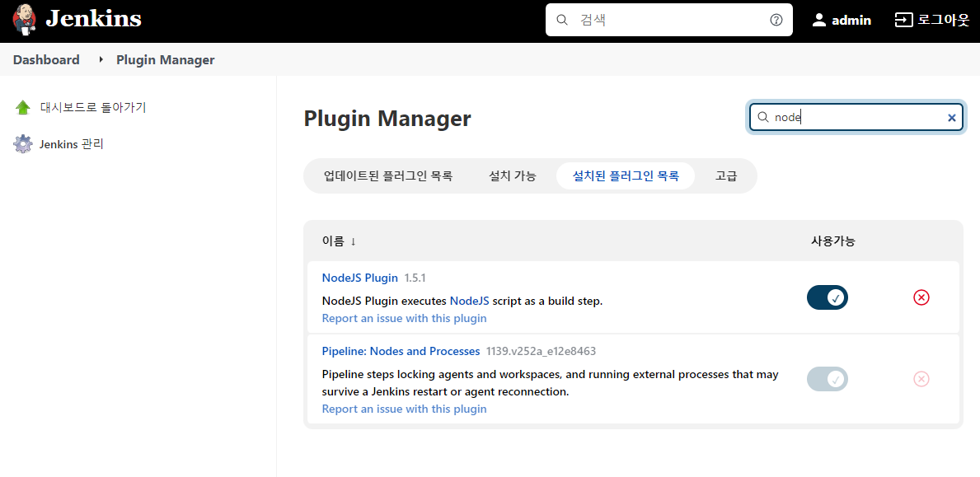The image size is (980, 477).
Task: Report issue for Pipeline: Nodes and Processes
Action: [x=405, y=409]
